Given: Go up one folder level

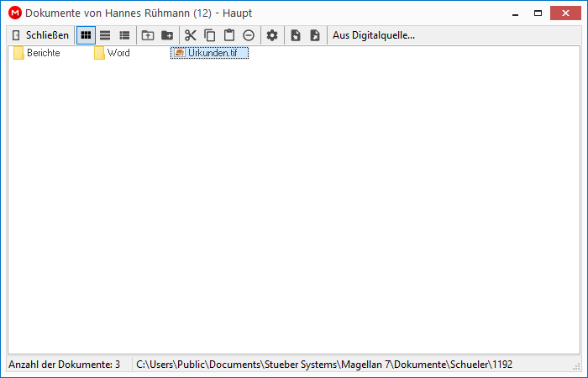Looking at the screenshot, I should coord(148,35).
